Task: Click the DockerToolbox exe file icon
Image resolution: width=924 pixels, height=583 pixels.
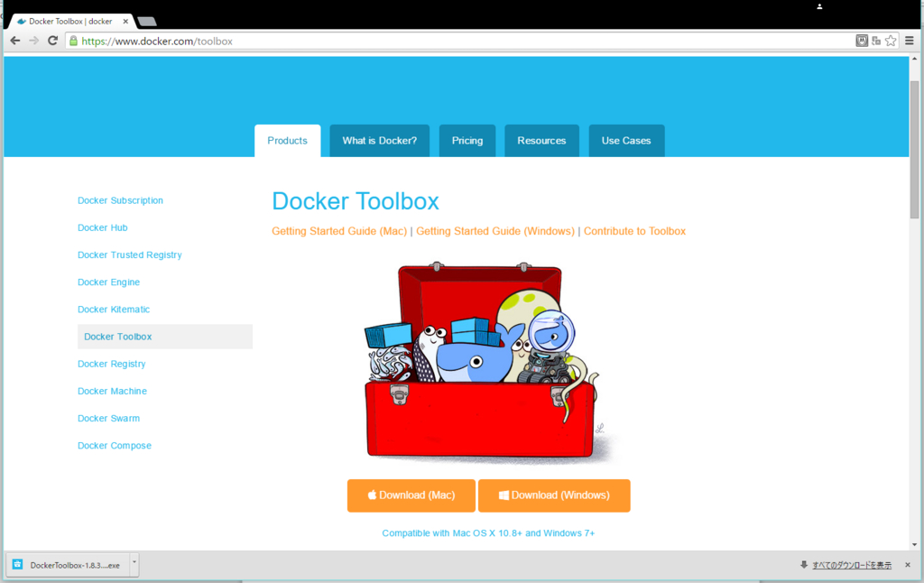Action: [18, 565]
